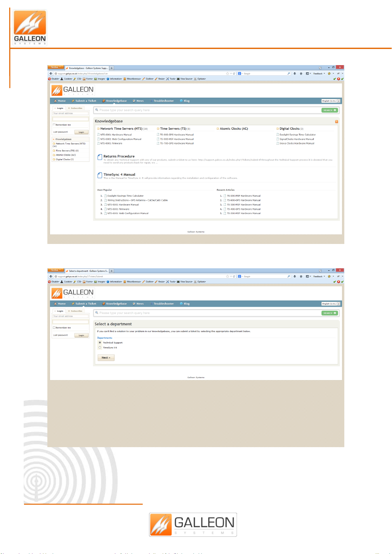The height and width of the screenshot is (554, 392).
Task: Toggle Remember me in the Knowledgebase window
Action: [54, 125]
